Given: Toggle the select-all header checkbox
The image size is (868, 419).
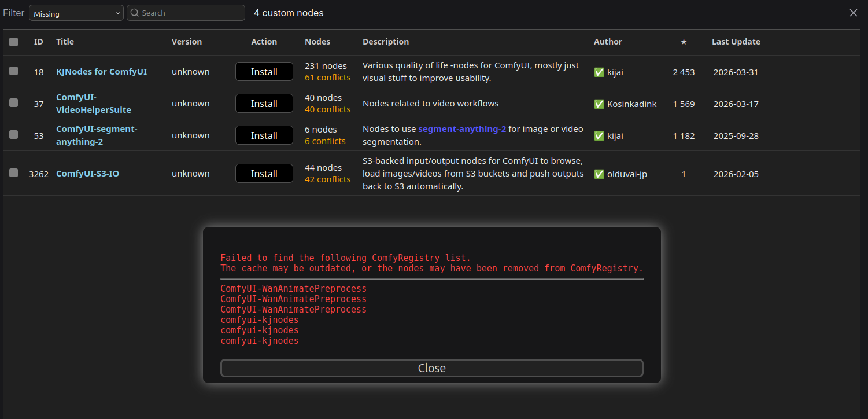Looking at the screenshot, I should click(x=14, y=42).
